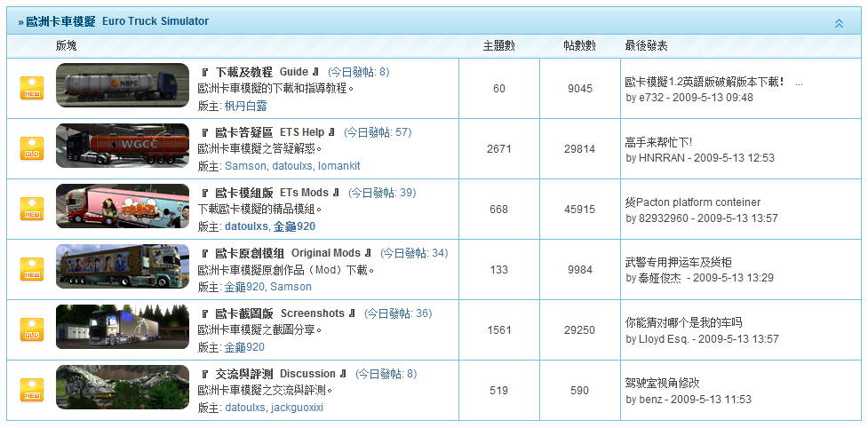Click the NEW status icon beside 歐卡原創模組 Original Mods
The height and width of the screenshot is (428, 868).
click(x=32, y=269)
